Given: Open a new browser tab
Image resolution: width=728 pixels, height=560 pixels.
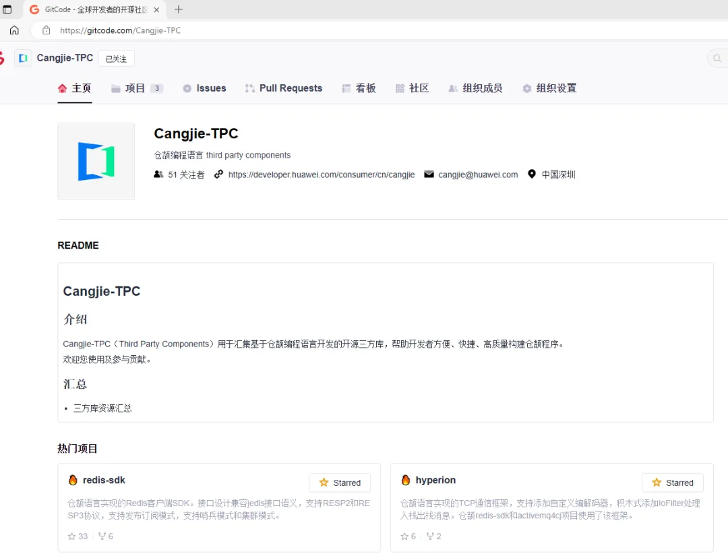Looking at the screenshot, I should 179,9.
